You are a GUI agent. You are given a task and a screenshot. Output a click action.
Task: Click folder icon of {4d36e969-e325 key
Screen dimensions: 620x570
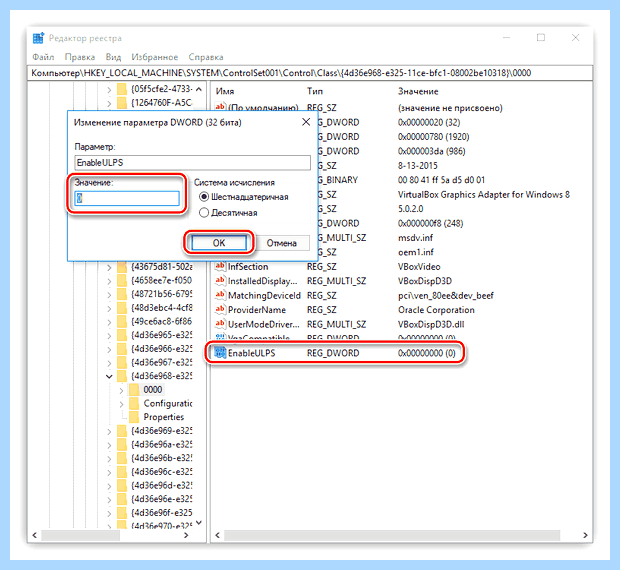pos(122,430)
